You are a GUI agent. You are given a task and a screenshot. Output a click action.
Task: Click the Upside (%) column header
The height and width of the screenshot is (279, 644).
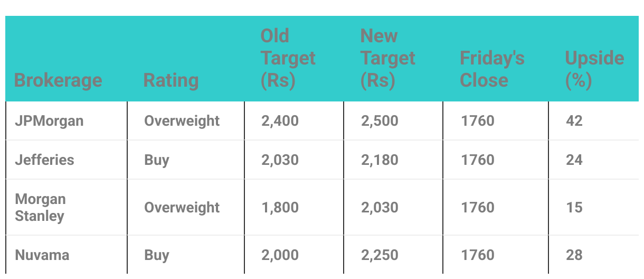(594, 69)
